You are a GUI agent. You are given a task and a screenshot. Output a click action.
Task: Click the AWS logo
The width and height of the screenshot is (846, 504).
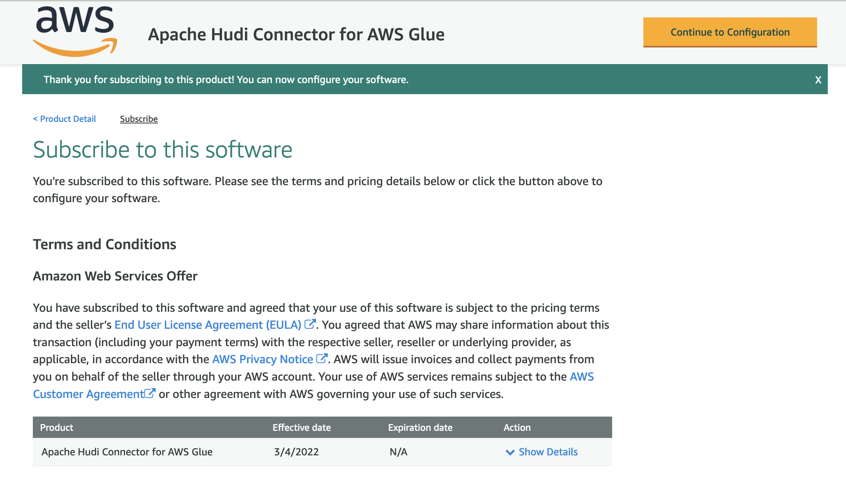point(75,32)
